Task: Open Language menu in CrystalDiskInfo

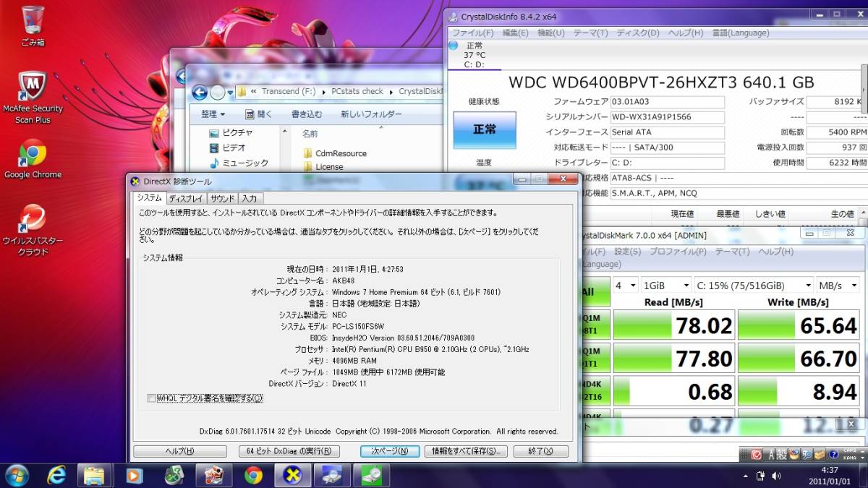Action: click(x=740, y=33)
